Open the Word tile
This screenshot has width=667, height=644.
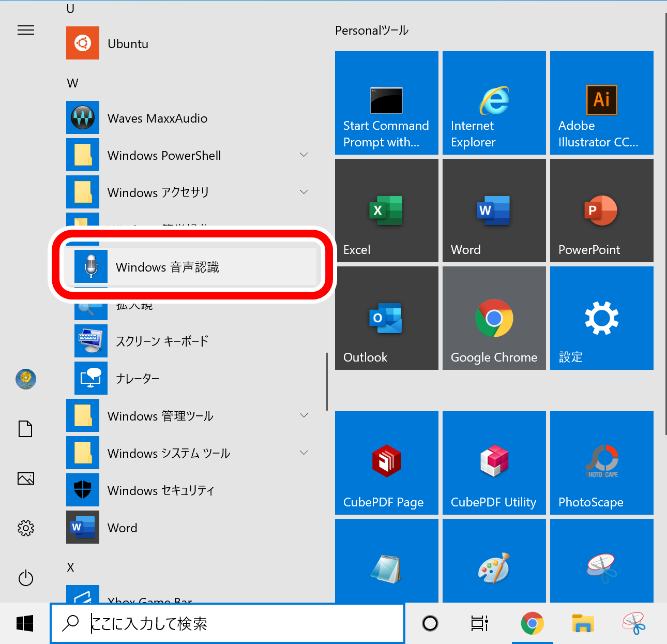(494, 211)
